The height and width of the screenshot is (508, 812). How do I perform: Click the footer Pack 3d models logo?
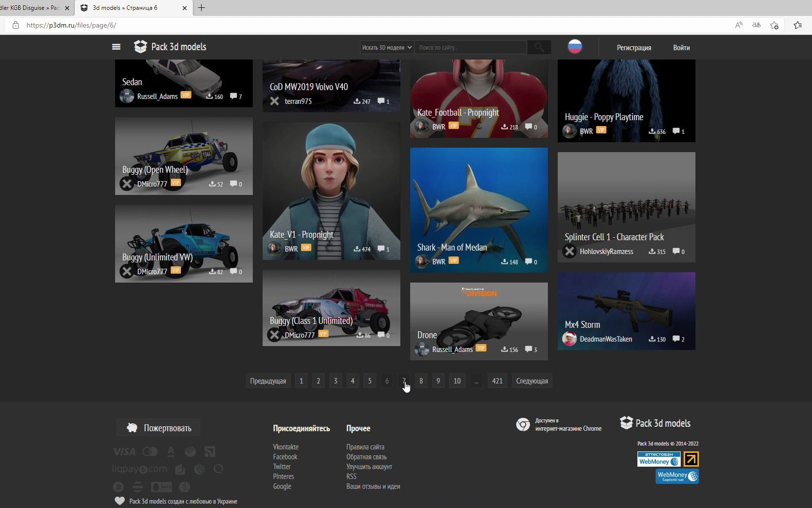click(655, 423)
